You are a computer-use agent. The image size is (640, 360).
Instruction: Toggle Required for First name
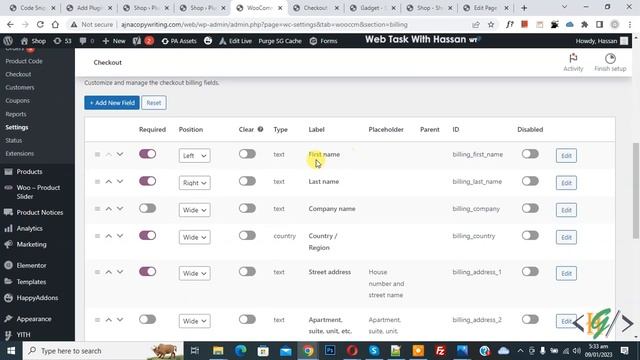147,154
